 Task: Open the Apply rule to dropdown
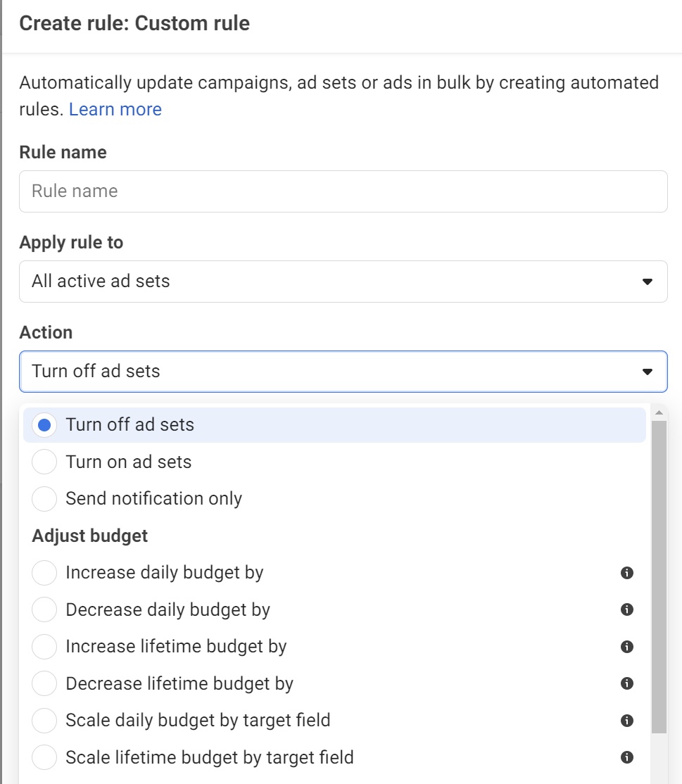coord(343,282)
